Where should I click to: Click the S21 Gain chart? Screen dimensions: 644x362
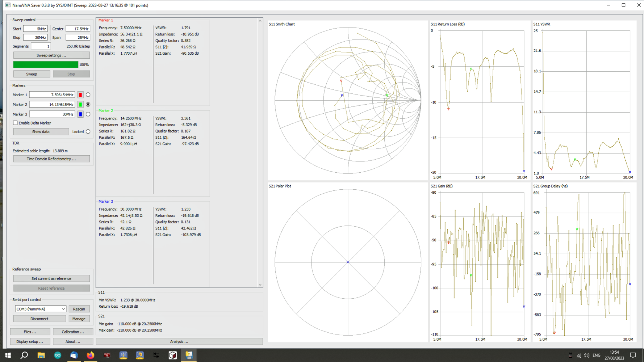(x=480, y=262)
